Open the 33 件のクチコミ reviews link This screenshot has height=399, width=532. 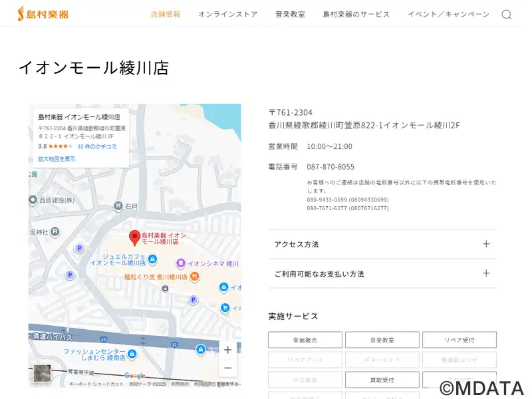97,146
